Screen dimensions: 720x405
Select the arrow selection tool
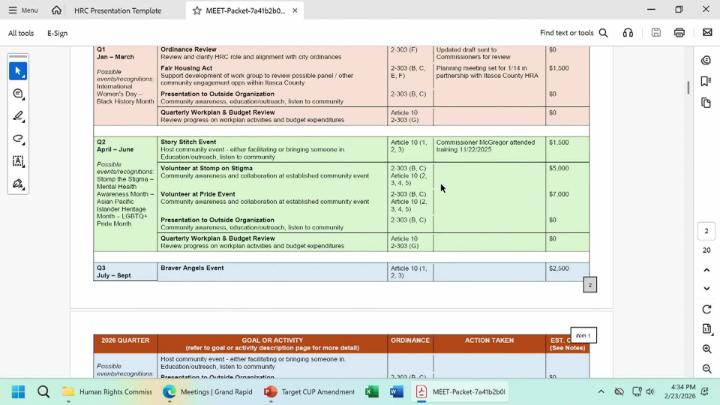[18, 72]
